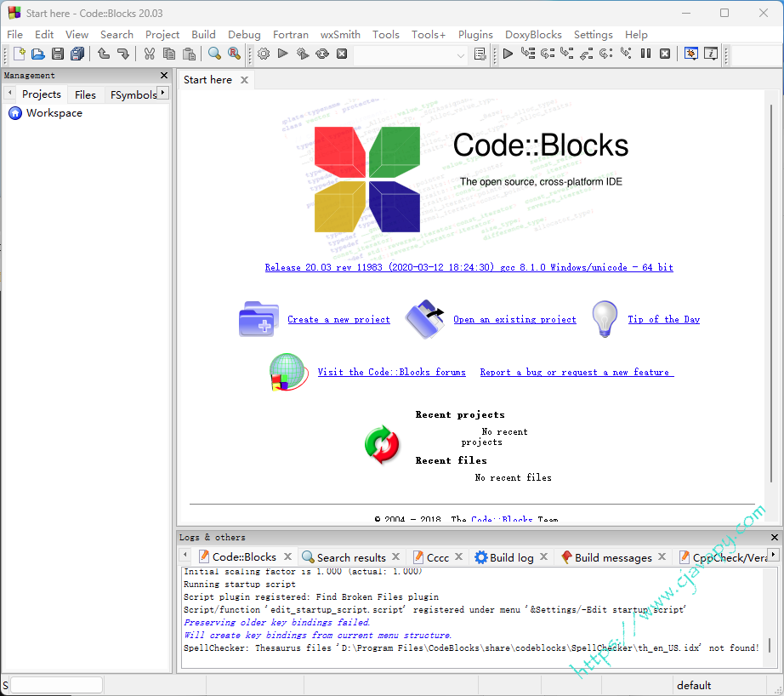Click the Find magnifier icon
The width and height of the screenshot is (784, 696).
click(214, 54)
